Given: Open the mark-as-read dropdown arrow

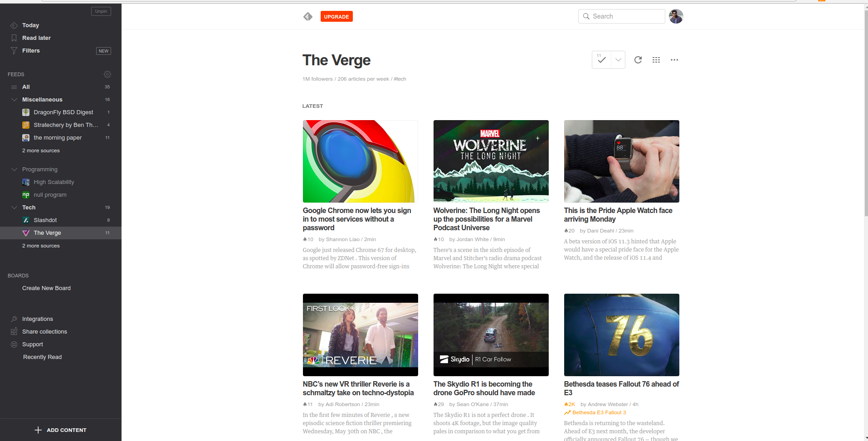Looking at the screenshot, I should [618, 60].
